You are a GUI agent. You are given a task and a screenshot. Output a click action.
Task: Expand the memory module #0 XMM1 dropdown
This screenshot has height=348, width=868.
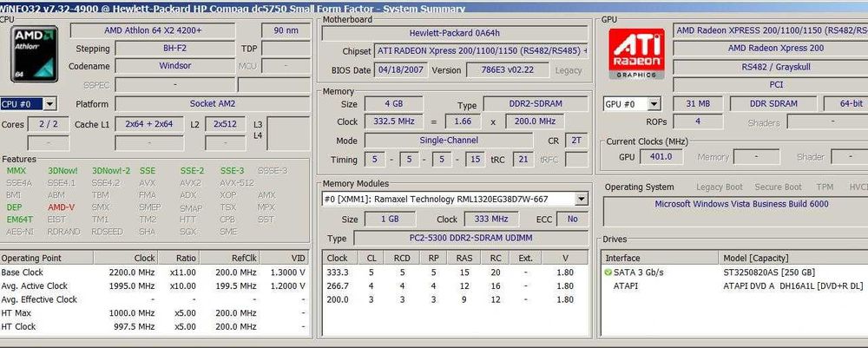pos(582,199)
